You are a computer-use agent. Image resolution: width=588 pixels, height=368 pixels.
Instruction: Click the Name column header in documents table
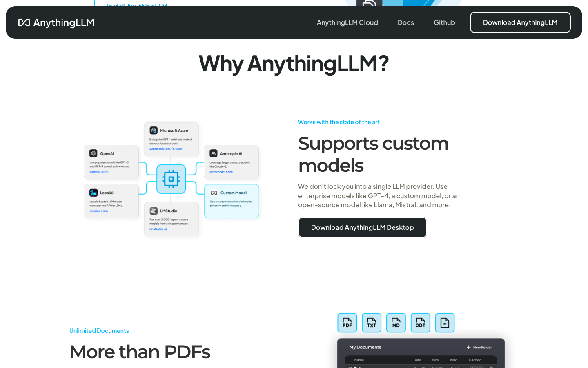click(359, 360)
